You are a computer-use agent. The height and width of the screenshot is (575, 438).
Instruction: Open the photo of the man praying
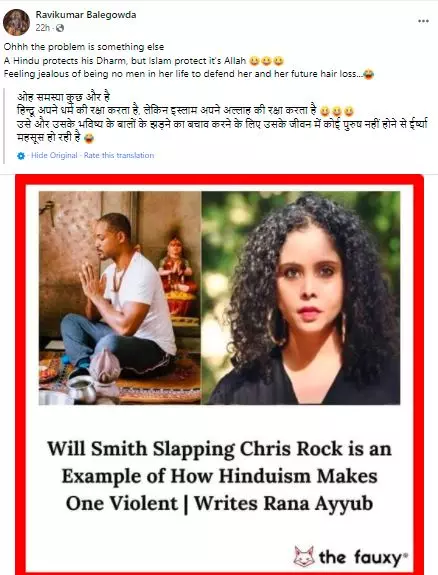point(120,298)
